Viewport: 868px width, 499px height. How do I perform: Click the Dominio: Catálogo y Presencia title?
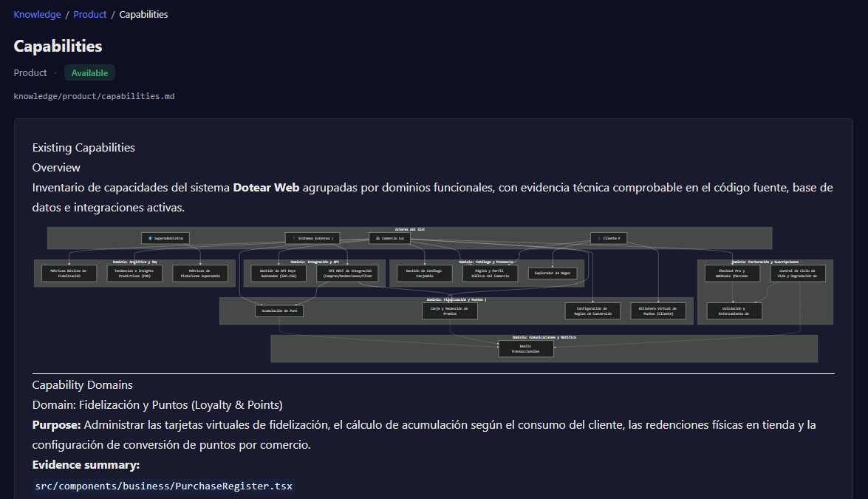[x=486, y=262]
